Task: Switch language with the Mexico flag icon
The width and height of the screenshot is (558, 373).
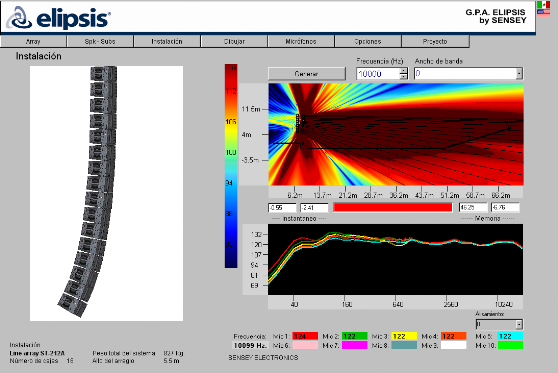Action: click(543, 5)
